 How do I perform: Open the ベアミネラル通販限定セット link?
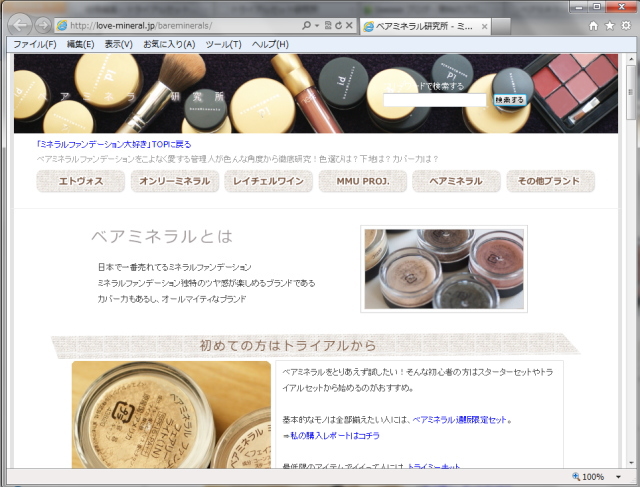tap(460, 420)
